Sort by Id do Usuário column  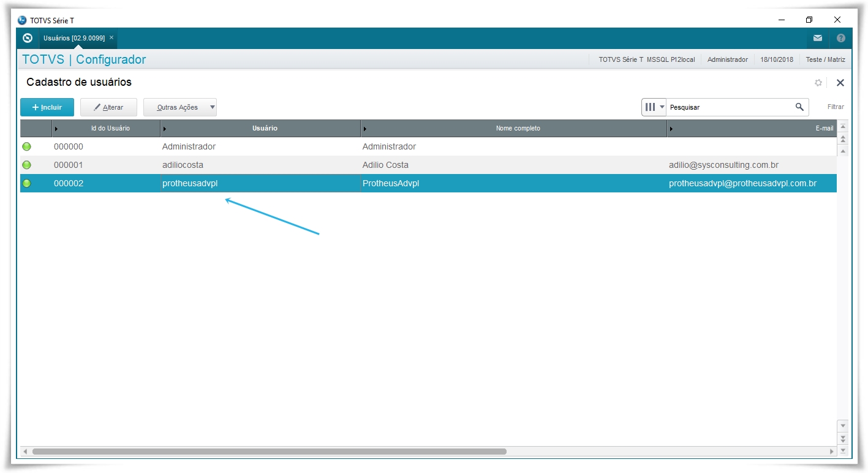[x=106, y=128]
